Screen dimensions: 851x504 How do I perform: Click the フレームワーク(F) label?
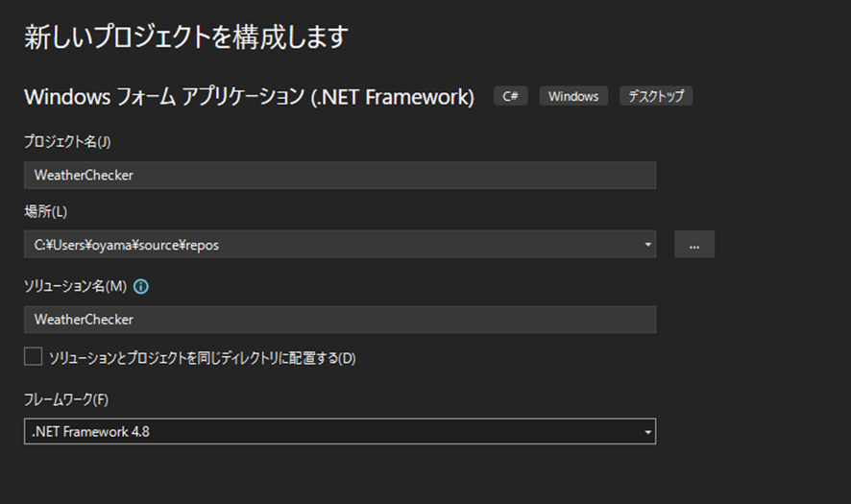(x=66, y=399)
